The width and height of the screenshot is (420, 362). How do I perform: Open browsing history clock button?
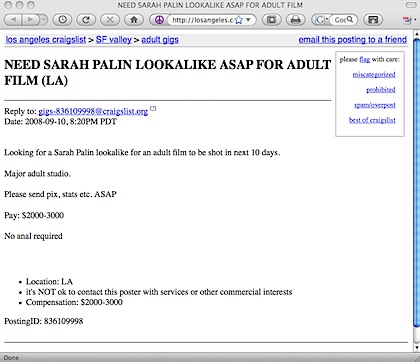(x=62, y=20)
